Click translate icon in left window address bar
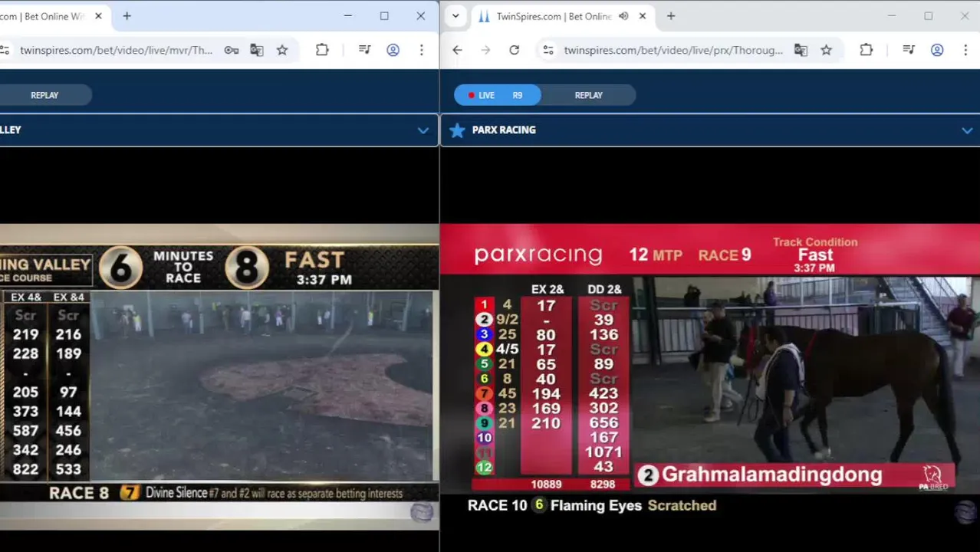Screen dimensions: 980x552 257,50
